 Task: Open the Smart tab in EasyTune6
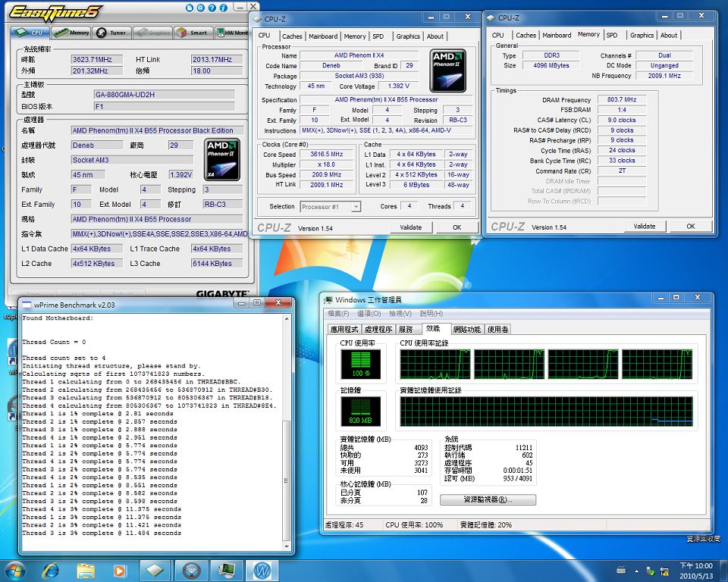[193, 33]
